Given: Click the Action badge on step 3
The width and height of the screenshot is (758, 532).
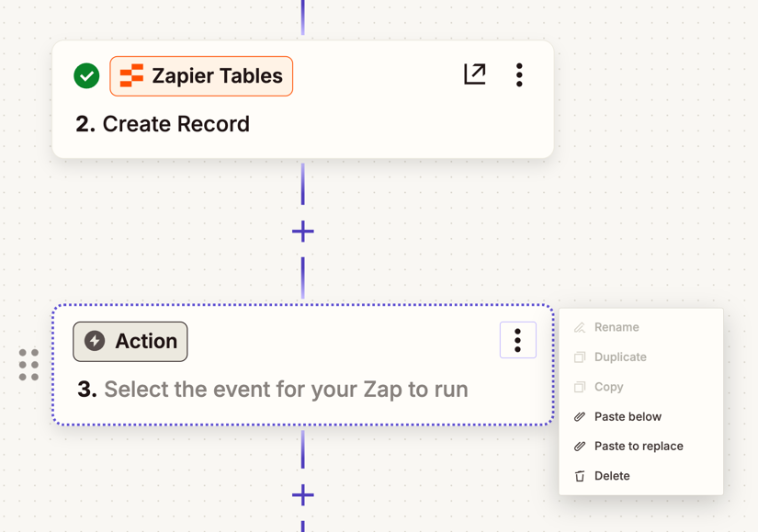Looking at the screenshot, I should pos(130,342).
